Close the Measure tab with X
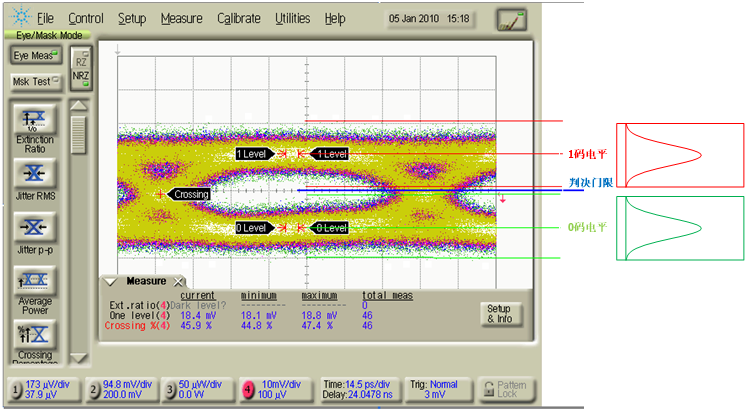Screen dimensions: 748x413 coord(178,282)
